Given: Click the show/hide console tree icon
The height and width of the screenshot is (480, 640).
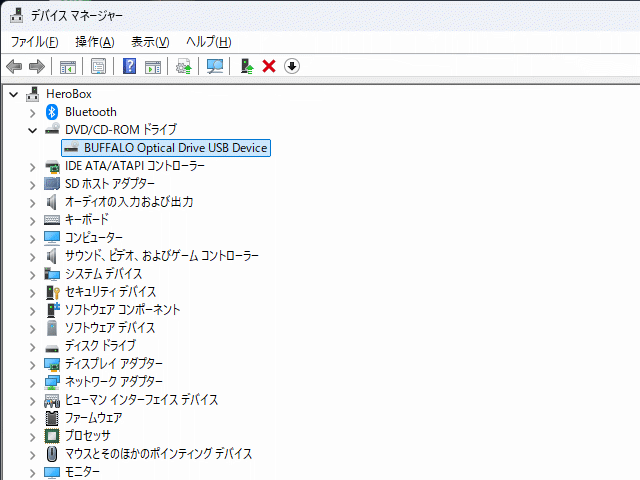Looking at the screenshot, I should tap(67, 66).
